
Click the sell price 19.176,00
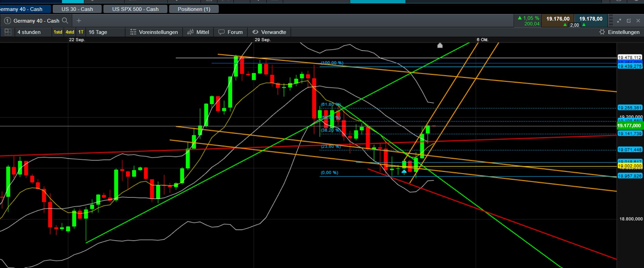[x=558, y=19]
